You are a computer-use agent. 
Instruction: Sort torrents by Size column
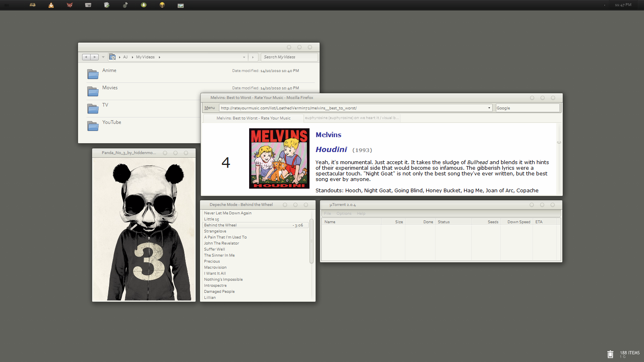pyautogui.click(x=393, y=222)
